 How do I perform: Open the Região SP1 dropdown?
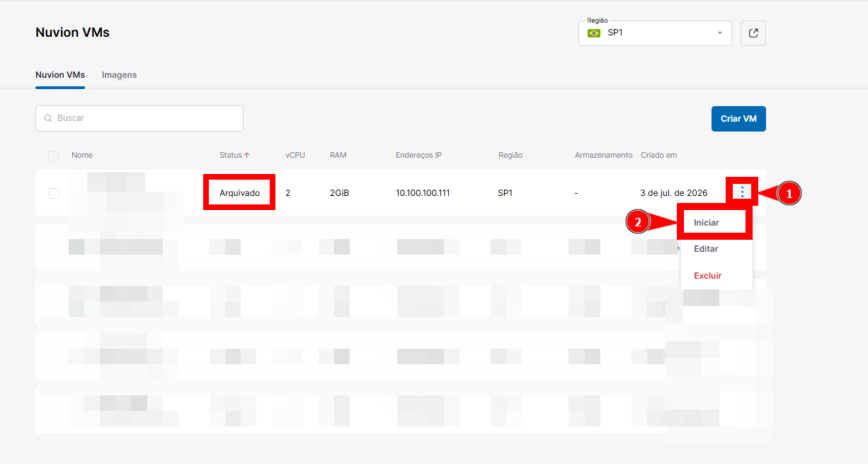point(655,33)
